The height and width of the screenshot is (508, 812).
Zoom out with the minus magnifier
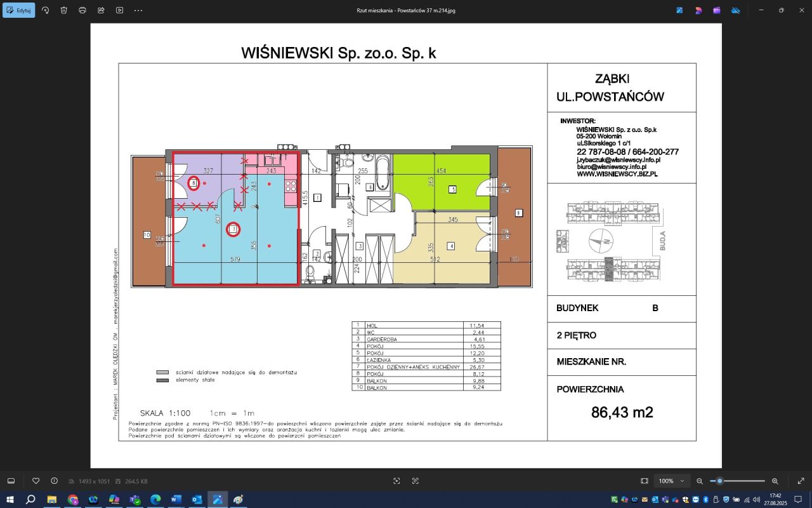[700, 481]
